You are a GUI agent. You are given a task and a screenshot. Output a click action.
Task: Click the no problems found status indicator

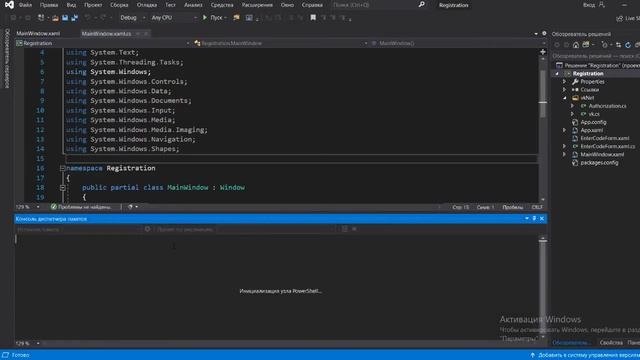(82, 207)
